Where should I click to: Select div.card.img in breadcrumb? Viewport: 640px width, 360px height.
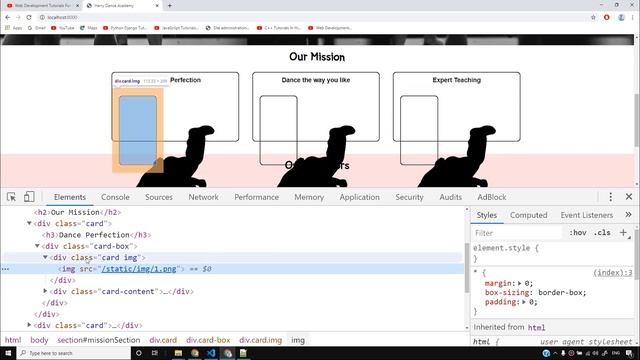point(260,340)
